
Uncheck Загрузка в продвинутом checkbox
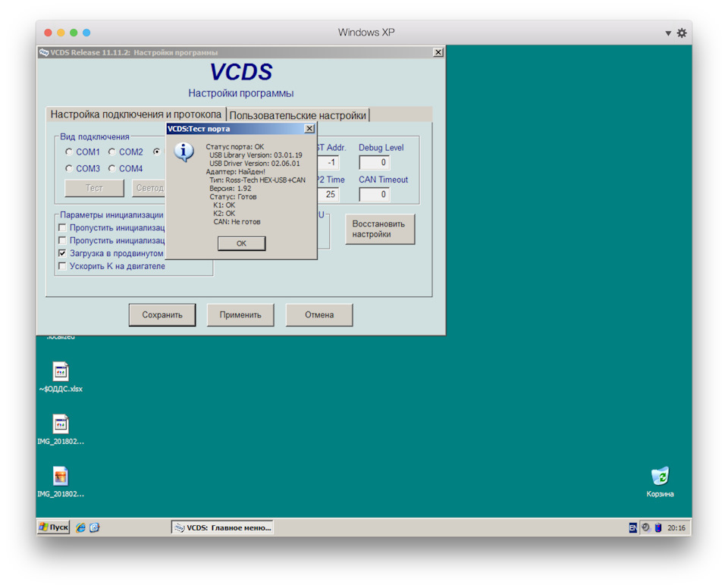(62, 253)
